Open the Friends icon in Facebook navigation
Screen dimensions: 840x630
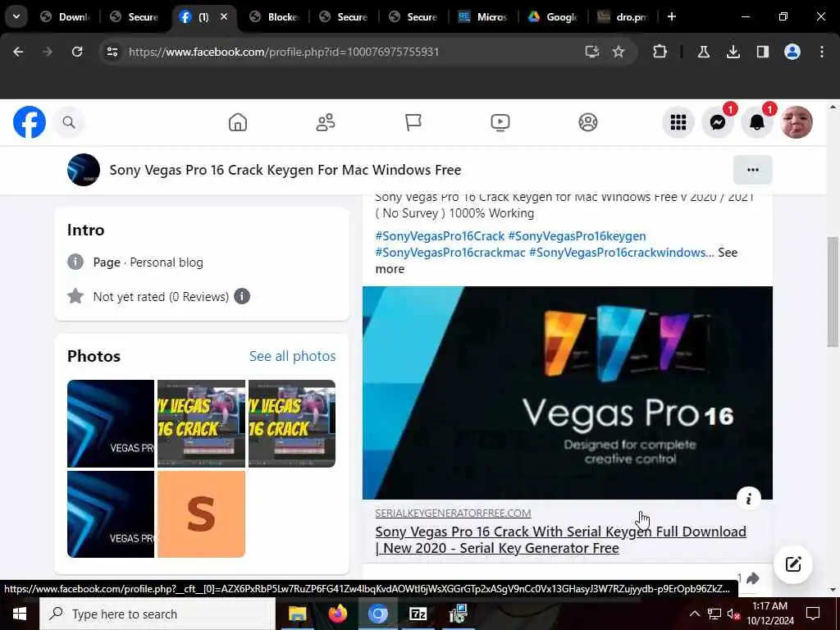point(325,122)
